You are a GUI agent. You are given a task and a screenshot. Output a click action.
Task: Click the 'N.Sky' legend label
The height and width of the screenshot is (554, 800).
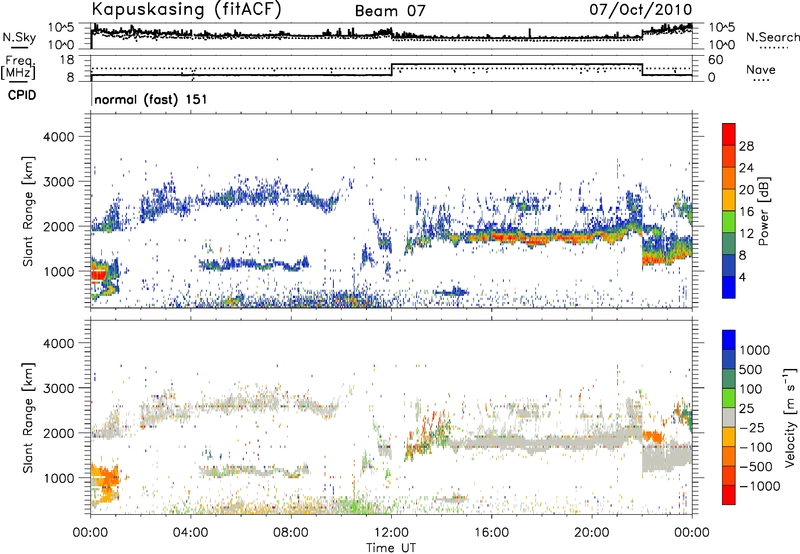coord(19,37)
